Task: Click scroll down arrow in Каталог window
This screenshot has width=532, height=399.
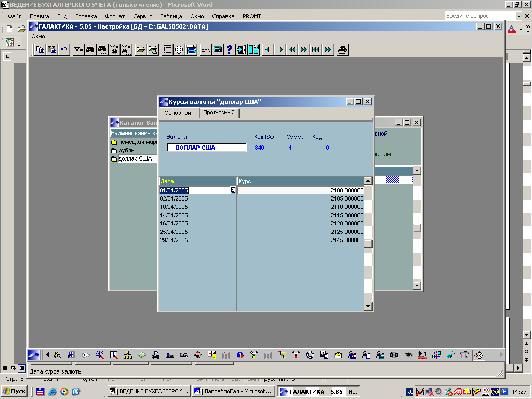Action: coord(417,286)
